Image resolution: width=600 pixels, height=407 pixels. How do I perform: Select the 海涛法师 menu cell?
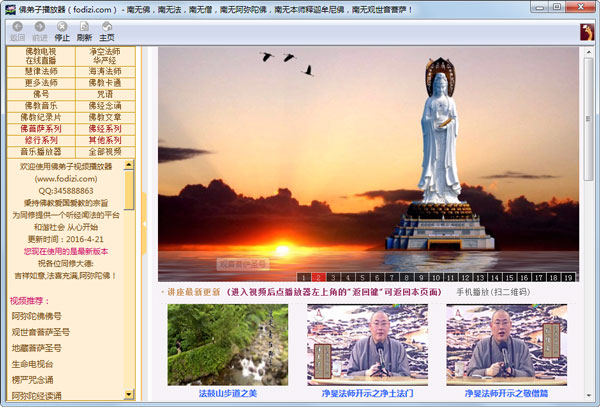pyautogui.click(x=105, y=72)
